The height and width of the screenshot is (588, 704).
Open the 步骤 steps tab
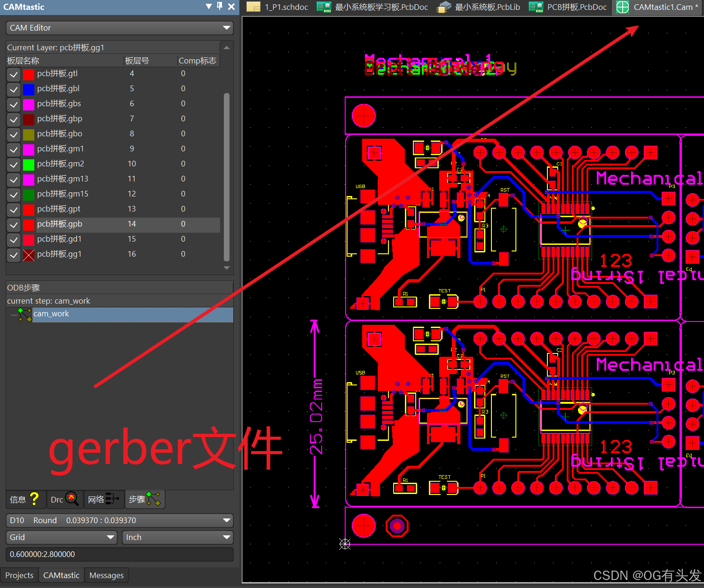click(x=145, y=499)
